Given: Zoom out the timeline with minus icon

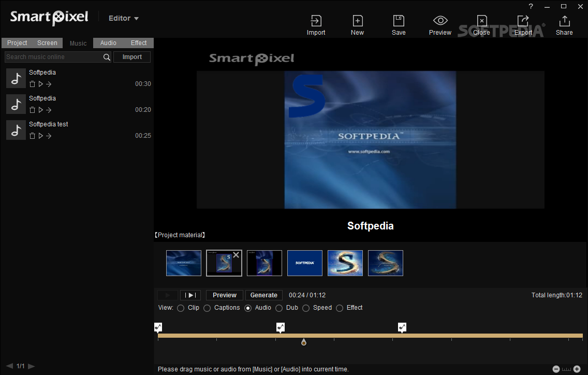Looking at the screenshot, I should [556, 369].
